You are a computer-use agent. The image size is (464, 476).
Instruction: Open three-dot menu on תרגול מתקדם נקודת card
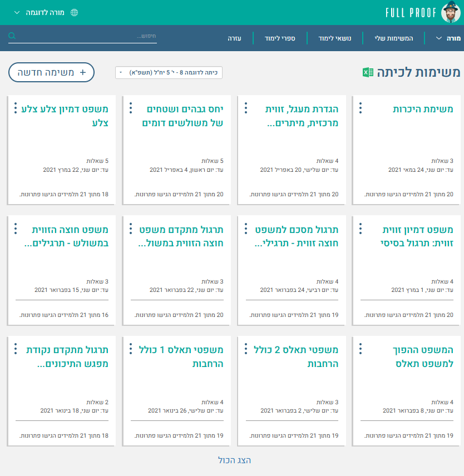(16, 349)
